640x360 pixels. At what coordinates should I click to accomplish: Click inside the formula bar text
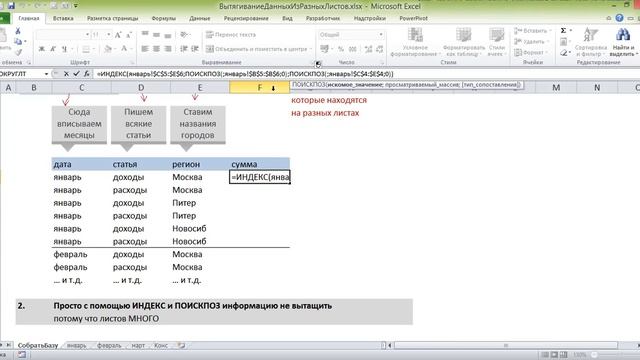click(245, 74)
